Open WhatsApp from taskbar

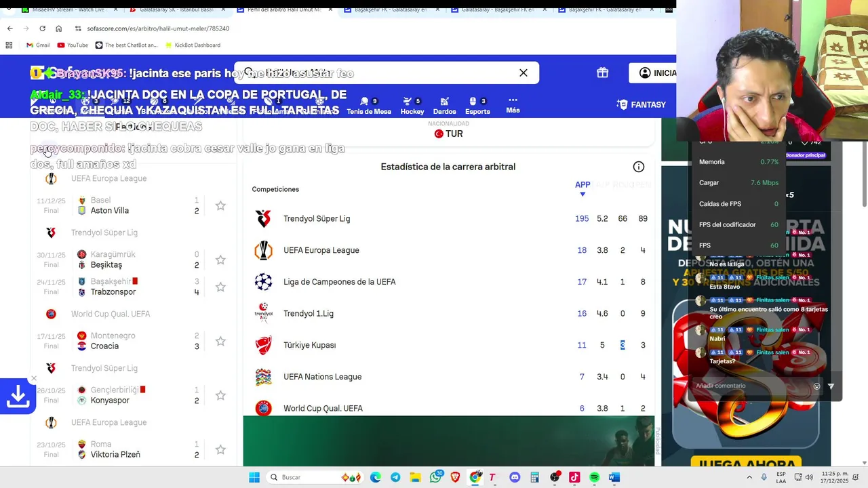coord(435,477)
